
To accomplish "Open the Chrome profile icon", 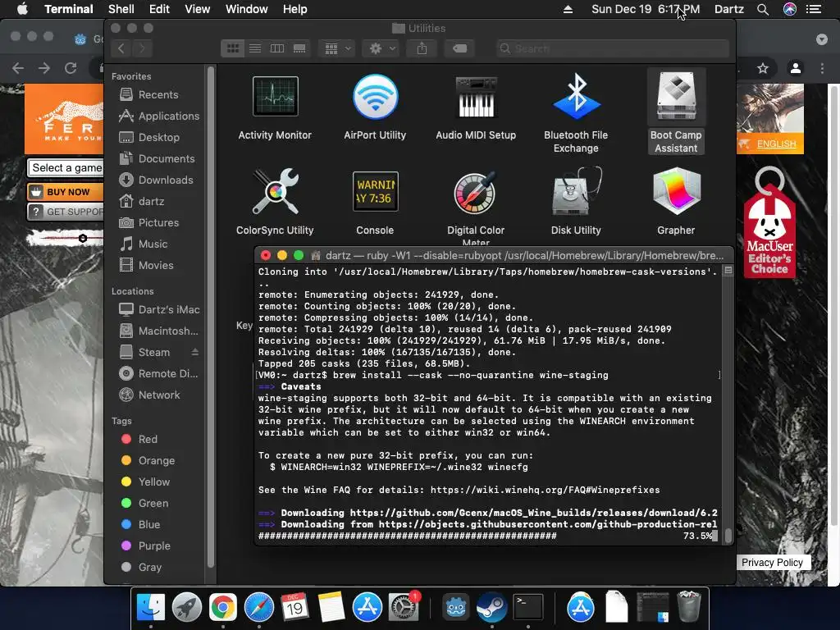I will pyautogui.click(x=796, y=68).
